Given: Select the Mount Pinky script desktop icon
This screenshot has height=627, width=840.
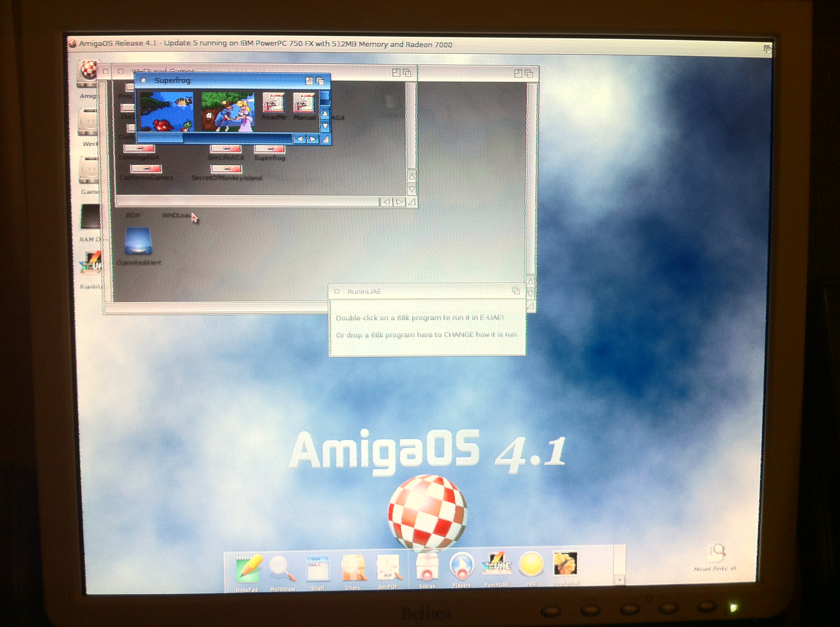Looking at the screenshot, I should pos(716,553).
